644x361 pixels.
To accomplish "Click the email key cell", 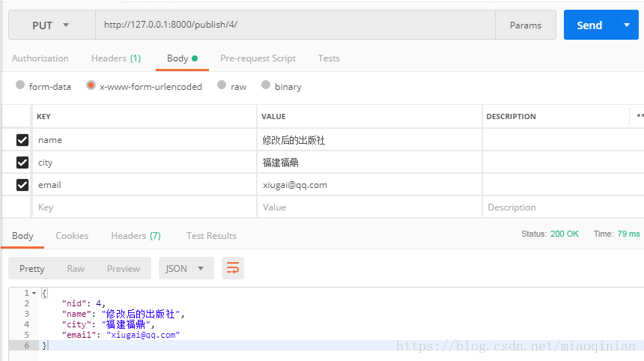I will click(x=145, y=185).
